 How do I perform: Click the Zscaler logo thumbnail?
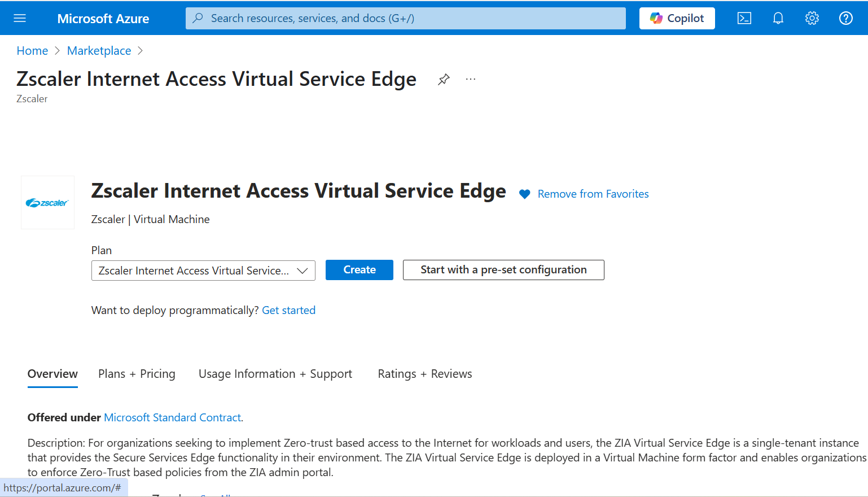47,202
